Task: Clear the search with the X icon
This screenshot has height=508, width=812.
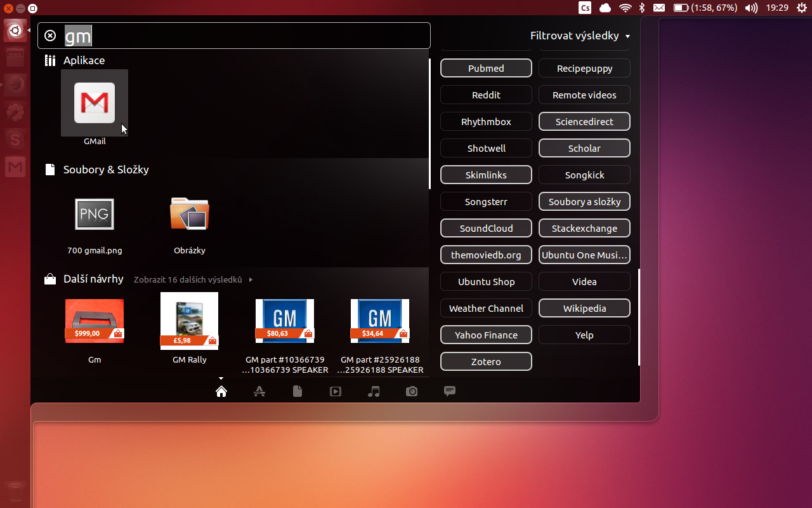Action: pyautogui.click(x=51, y=36)
